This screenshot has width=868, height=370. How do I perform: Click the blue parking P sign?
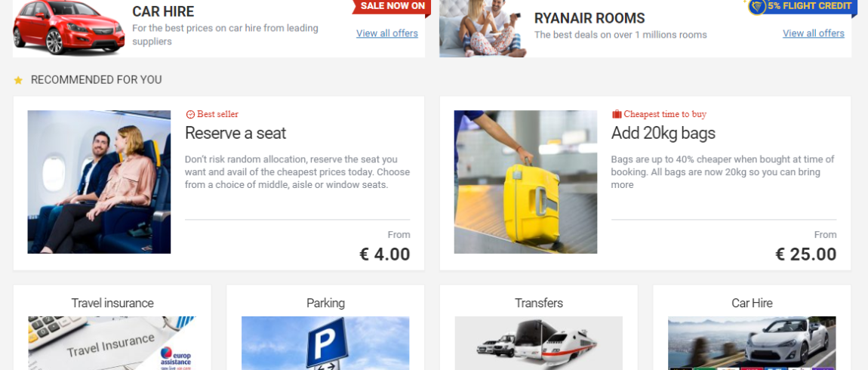(x=326, y=343)
